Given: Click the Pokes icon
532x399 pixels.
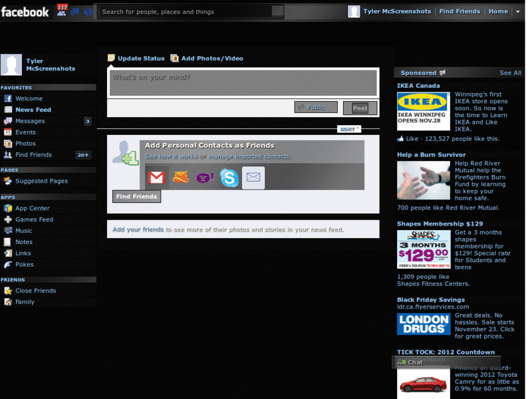Looking at the screenshot, I should pyautogui.click(x=8, y=265).
